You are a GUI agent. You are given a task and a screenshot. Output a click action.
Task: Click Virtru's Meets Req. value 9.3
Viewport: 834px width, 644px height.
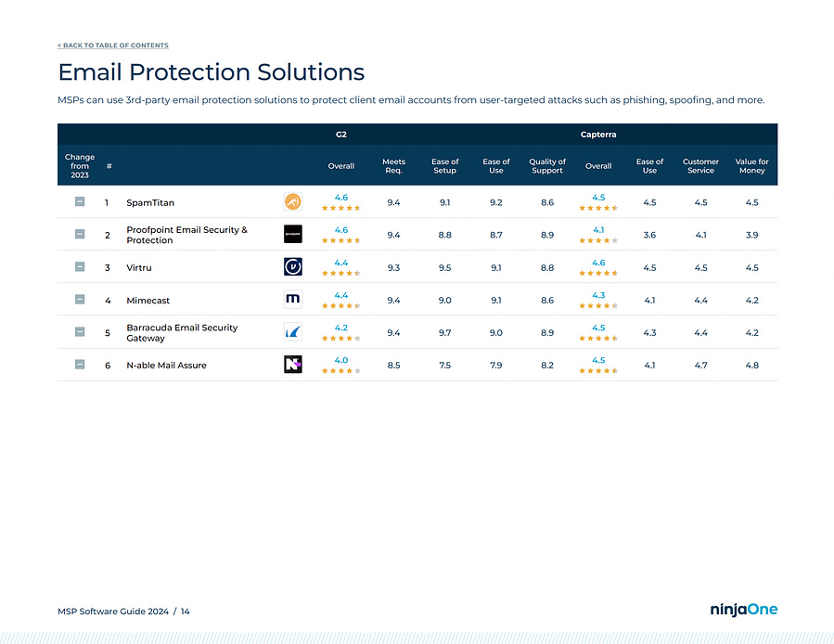[x=393, y=267]
